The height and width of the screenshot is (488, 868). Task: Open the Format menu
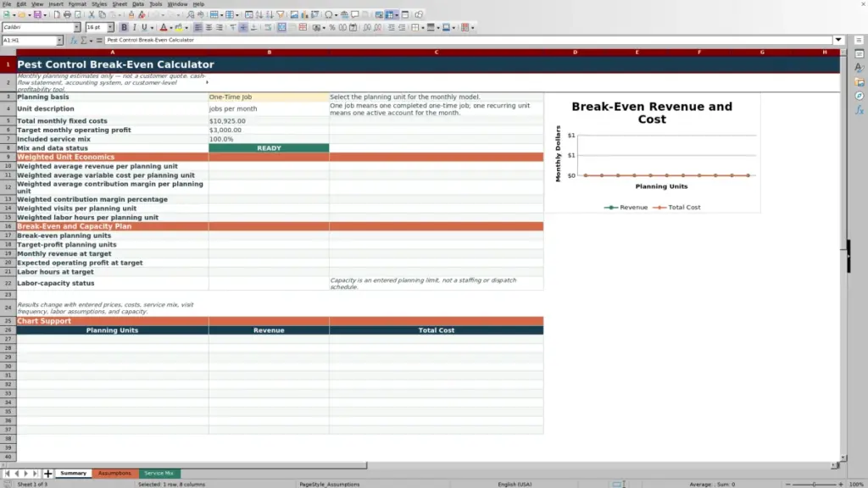tap(77, 4)
